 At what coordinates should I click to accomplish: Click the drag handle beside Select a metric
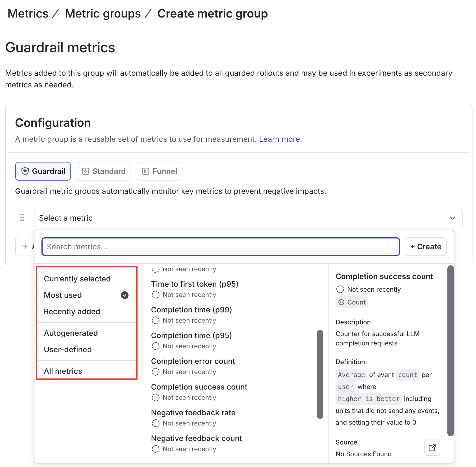22,218
